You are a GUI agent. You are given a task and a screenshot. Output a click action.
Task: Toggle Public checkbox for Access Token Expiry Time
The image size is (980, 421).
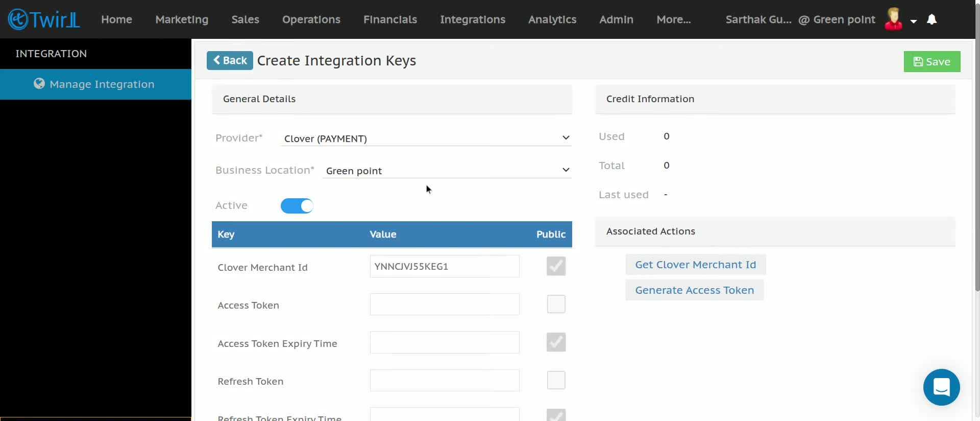[556, 342]
